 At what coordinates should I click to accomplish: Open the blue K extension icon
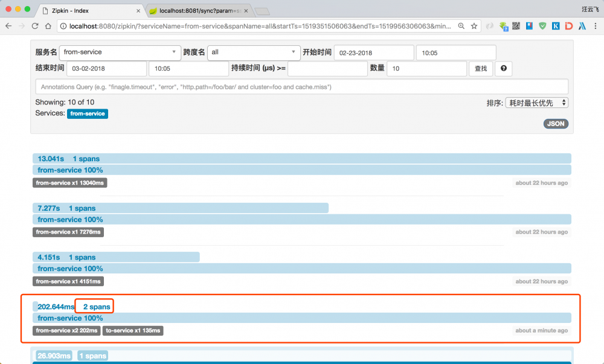556,26
